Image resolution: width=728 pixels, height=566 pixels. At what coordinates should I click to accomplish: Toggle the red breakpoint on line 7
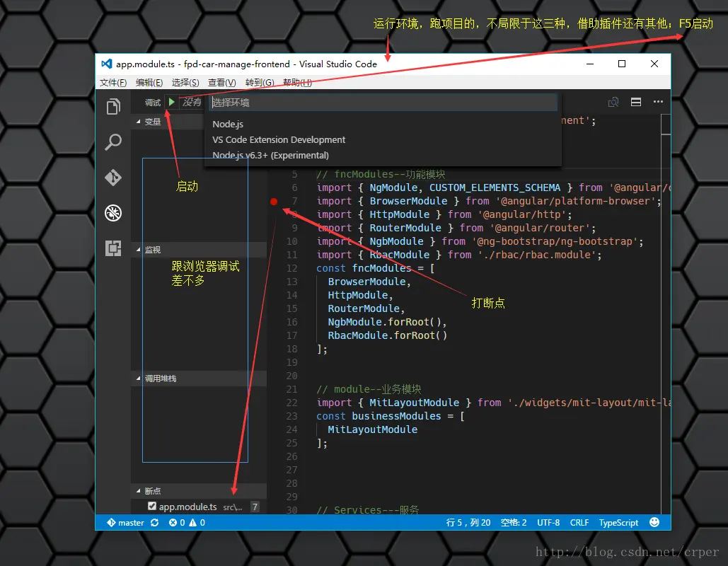(274, 201)
